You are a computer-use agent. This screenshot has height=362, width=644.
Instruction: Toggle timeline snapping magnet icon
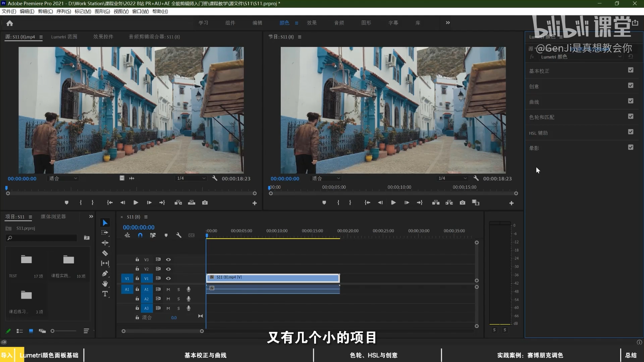(x=140, y=235)
